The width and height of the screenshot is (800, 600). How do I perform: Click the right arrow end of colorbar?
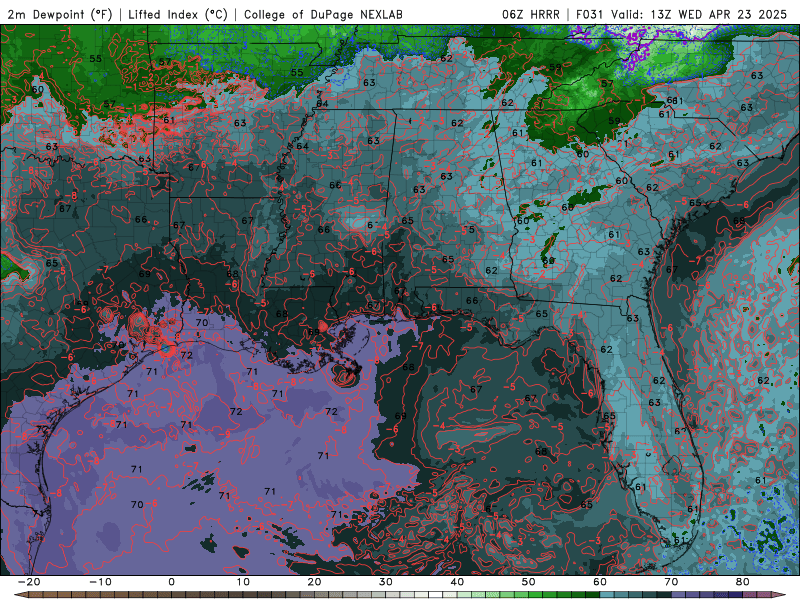(780, 595)
